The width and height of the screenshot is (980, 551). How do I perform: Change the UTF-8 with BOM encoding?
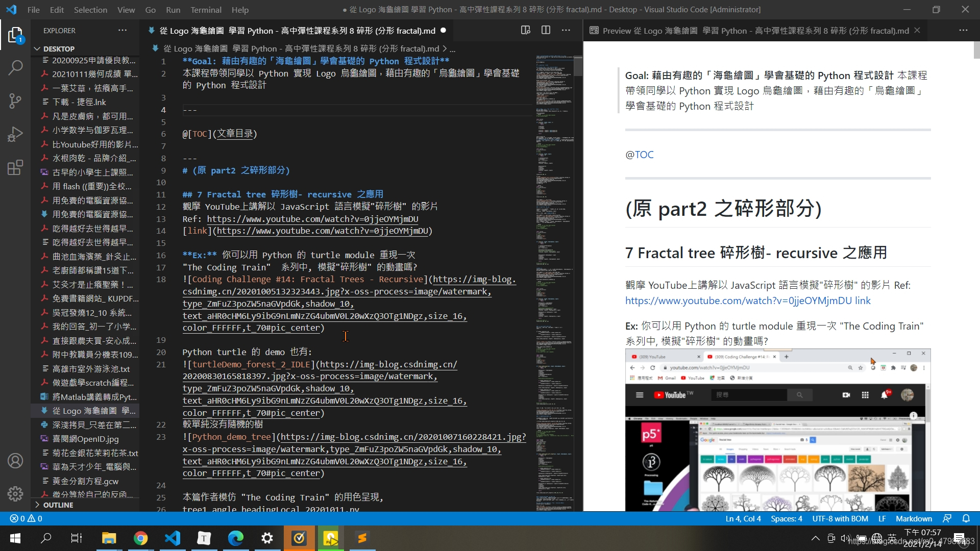coord(840,518)
